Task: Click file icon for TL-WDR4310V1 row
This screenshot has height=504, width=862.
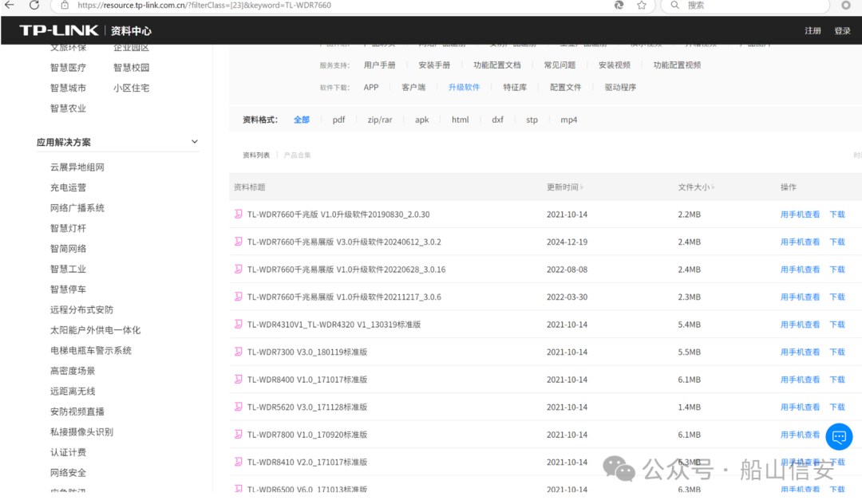Action: tap(238, 324)
